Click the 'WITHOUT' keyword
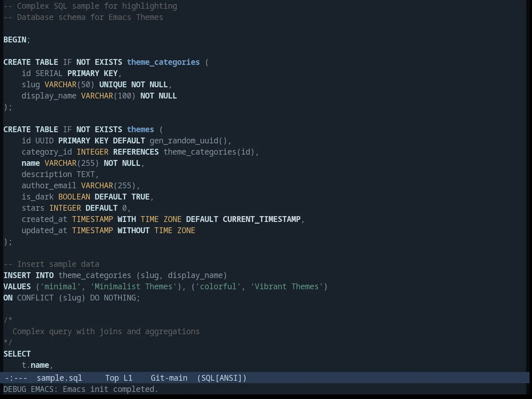This screenshot has width=532, height=399. coord(133,230)
